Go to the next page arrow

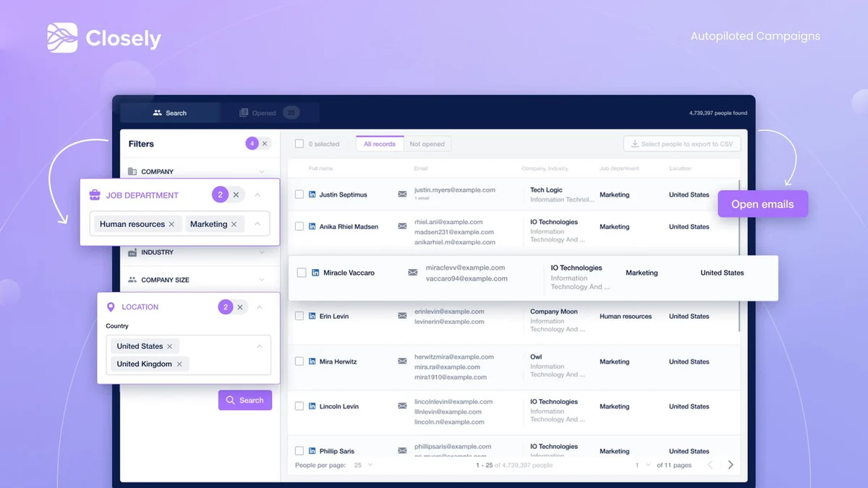pyautogui.click(x=731, y=465)
